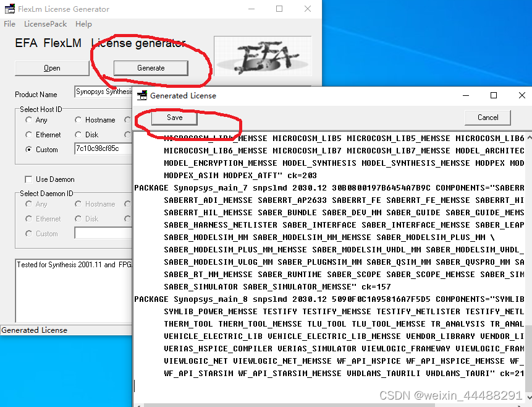This screenshot has width=532, height=407.
Task: Click the EFA logo image
Action: tap(263, 56)
